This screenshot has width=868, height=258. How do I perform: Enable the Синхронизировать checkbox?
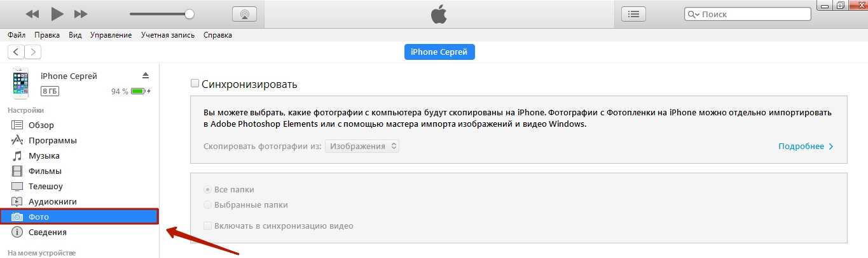195,84
